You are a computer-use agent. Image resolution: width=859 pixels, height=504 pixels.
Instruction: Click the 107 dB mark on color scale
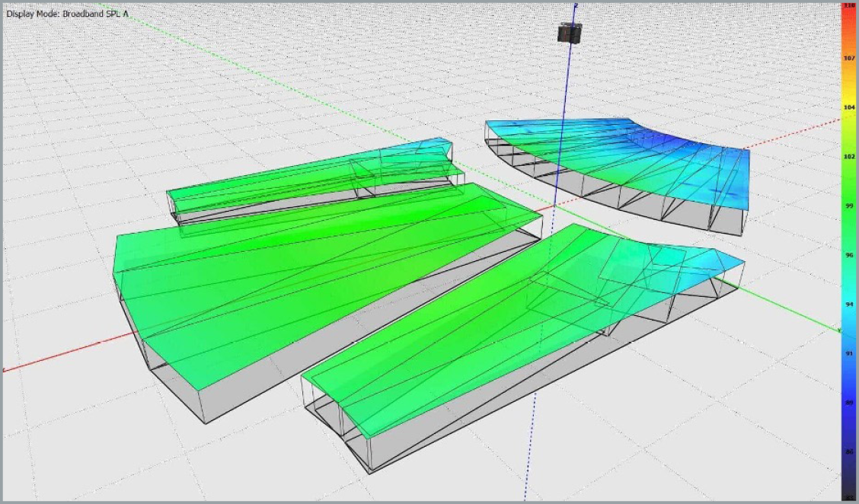tap(848, 58)
